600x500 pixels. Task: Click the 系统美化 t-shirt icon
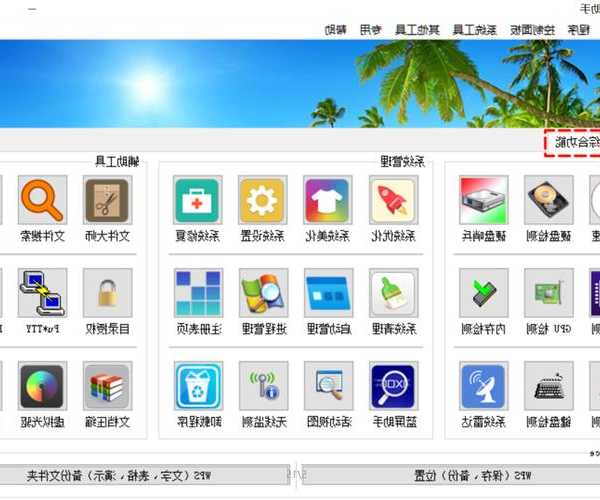coord(327,201)
